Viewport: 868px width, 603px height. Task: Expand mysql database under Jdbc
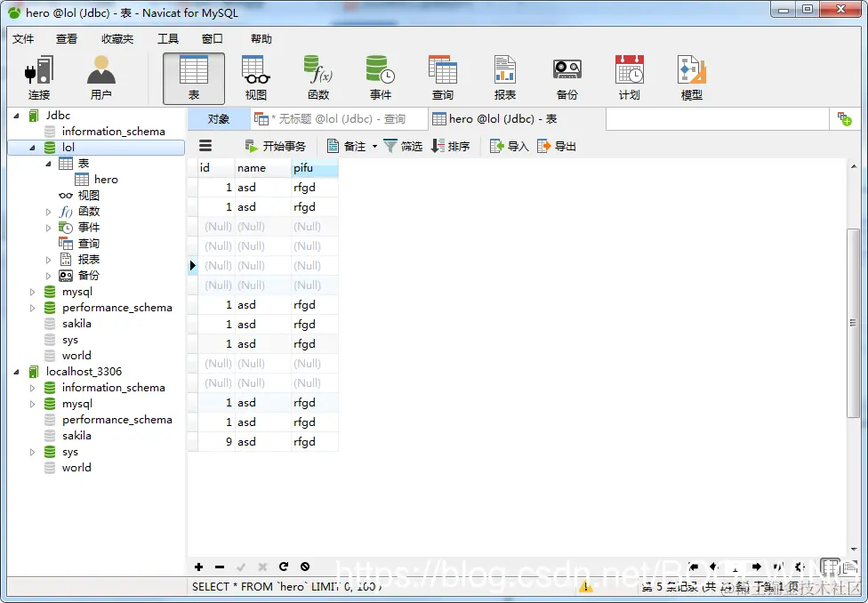pyautogui.click(x=32, y=292)
